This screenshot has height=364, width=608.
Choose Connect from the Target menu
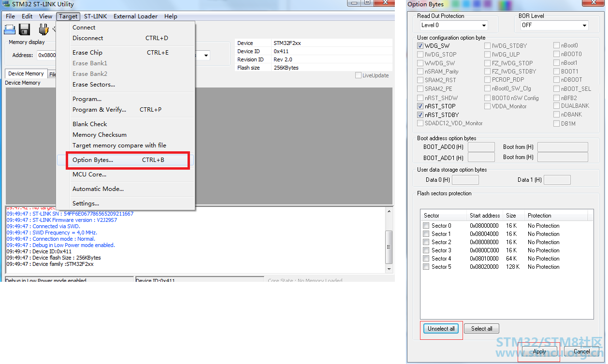pos(126,28)
